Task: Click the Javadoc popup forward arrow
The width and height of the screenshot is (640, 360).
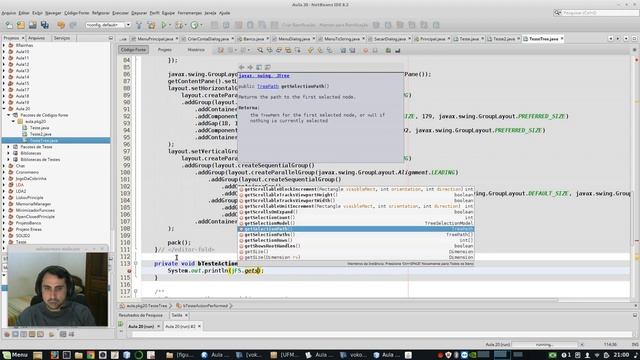Action: click(250, 67)
